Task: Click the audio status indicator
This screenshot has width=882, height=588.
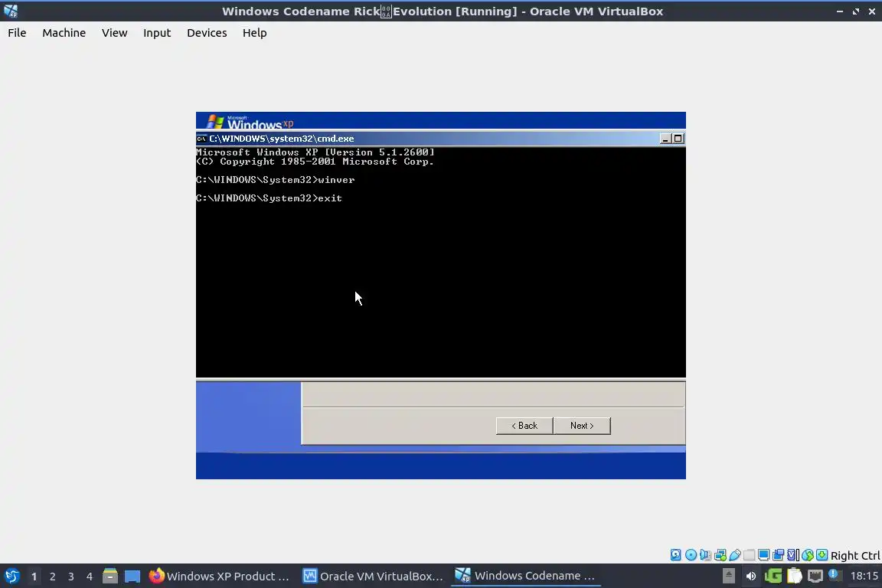Action: click(x=705, y=555)
